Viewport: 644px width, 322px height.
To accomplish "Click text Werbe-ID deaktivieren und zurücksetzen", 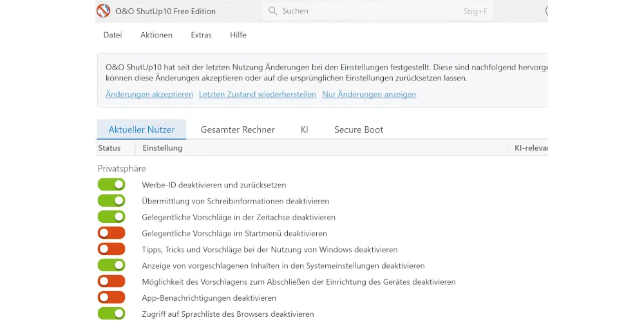I will click(214, 185).
